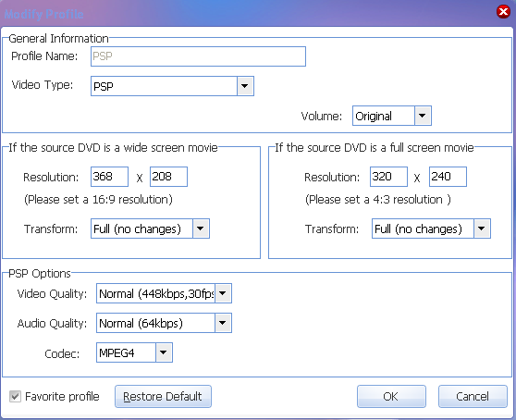Click the 'Modify Profile' title text

tap(43, 14)
